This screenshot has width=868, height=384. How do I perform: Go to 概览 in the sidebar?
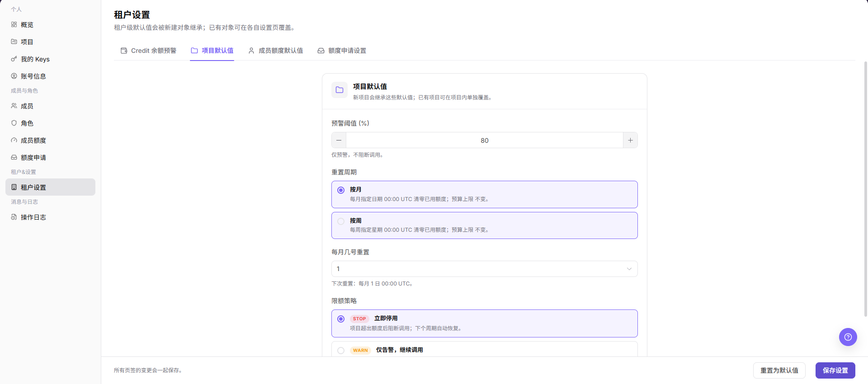(50, 24)
